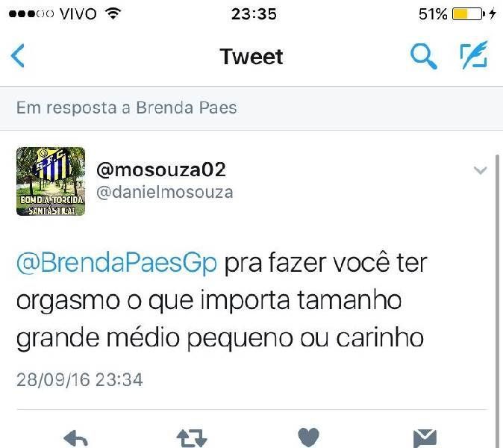View the @danielmosouza handle profile
The image size is (503, 448).
point(165,192)
